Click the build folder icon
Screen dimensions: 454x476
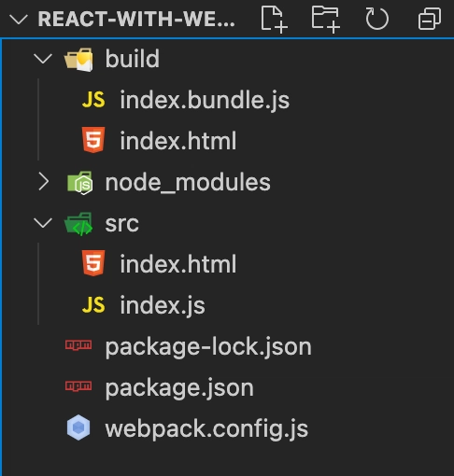(x=78, y=59)
